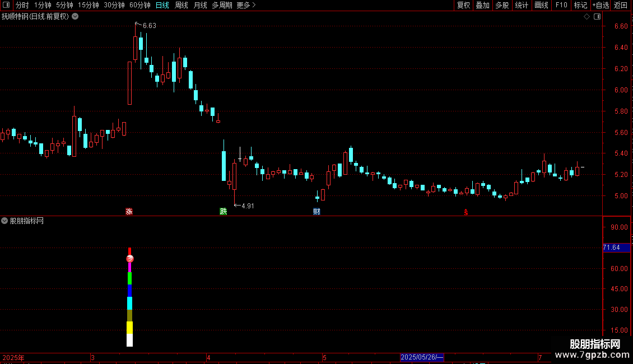The image size is (633, 364).
Task: Click the 多股 multi-stock button
Action: pos(502,5)
